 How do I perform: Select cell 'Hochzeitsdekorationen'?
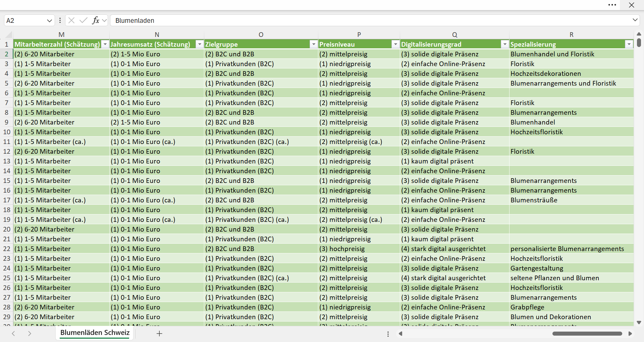tap(572, 74)
